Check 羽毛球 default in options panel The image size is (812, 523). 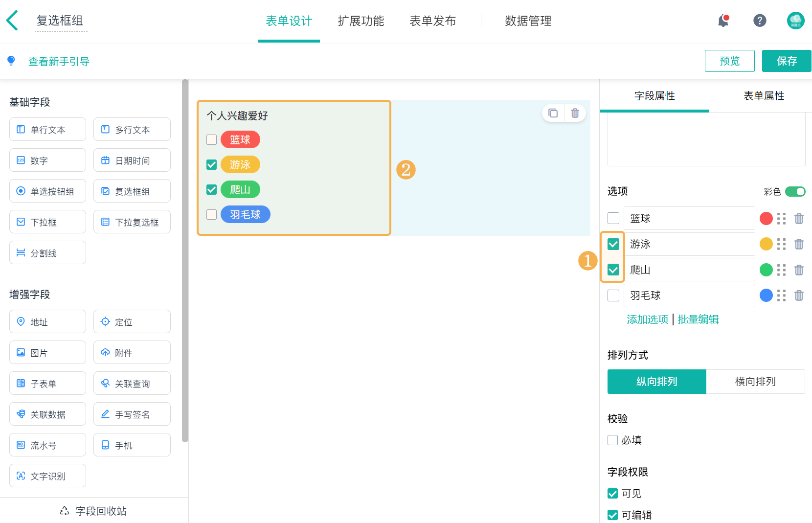pos(613,296)
